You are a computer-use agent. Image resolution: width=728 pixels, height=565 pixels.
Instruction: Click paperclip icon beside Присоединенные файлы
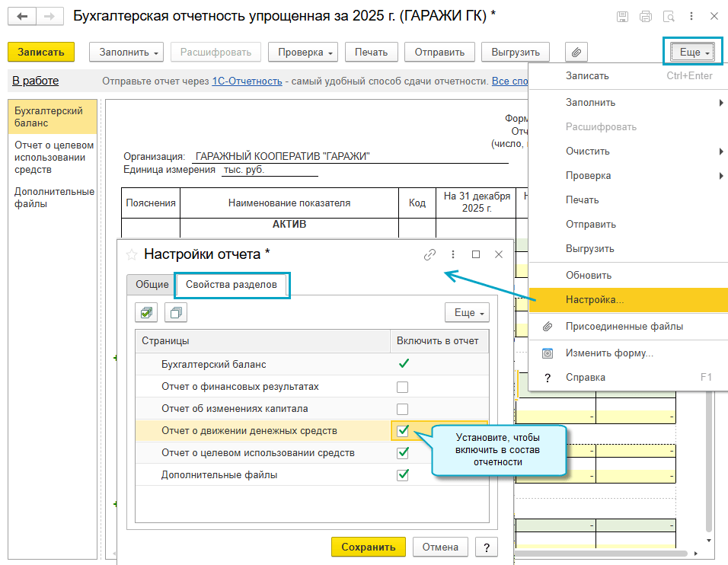(548, 327)
